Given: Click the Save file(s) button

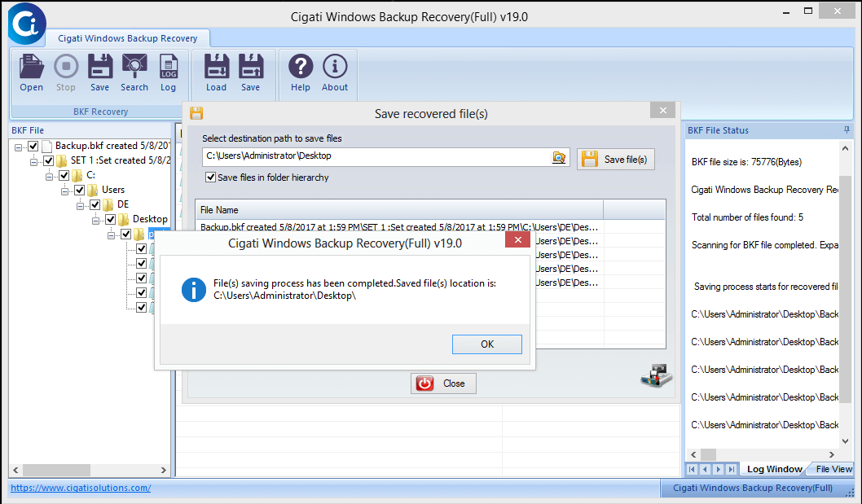Looking at the screenshot, I should (616, 160).
